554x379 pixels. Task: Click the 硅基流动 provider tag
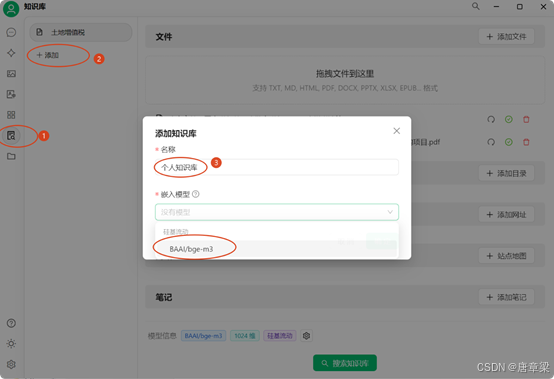tap(280, 336)
